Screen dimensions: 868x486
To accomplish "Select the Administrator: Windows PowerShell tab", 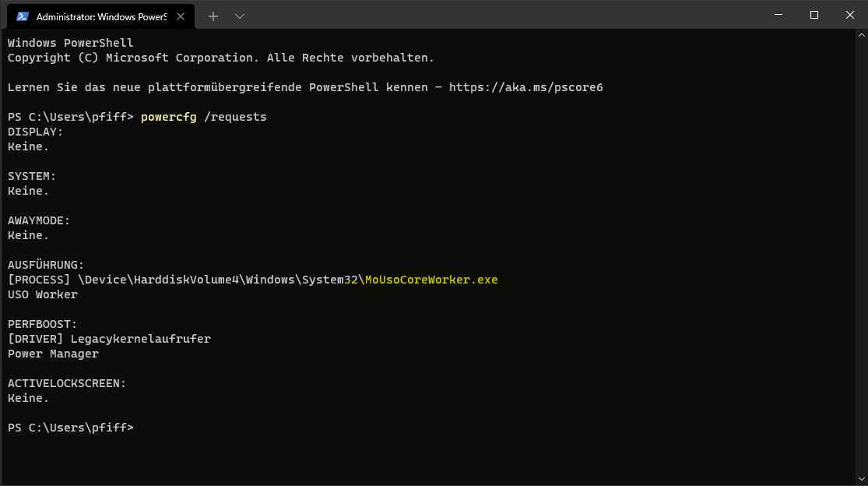I will point(100,16).
